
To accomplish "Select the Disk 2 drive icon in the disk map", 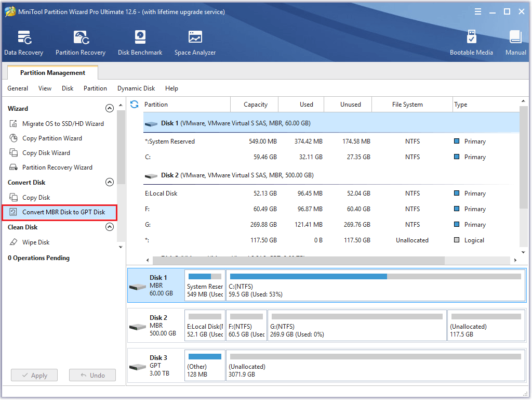I will pyautogui.click(x=138, y=327).
